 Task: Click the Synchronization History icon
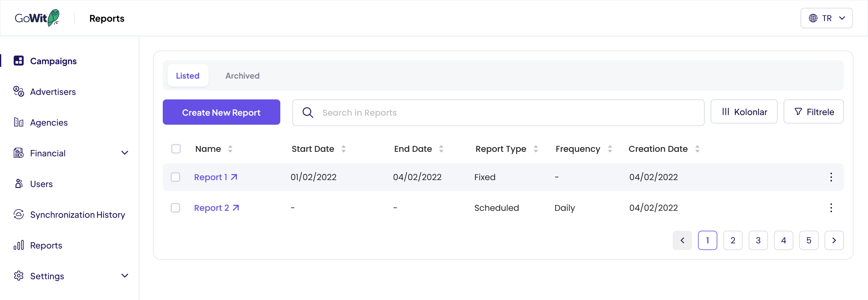(18, 214)
